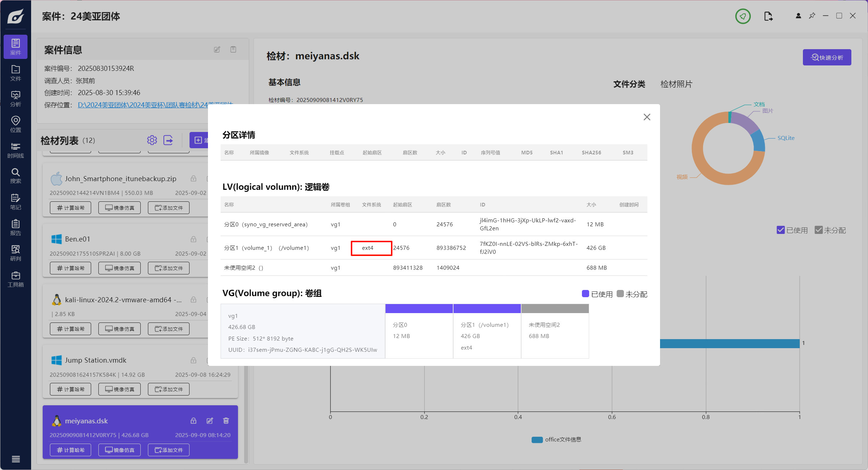Open the Location (位置) sidebar icon
Image resolution: width=868 pixels, height=470 pixels.
click(16, 124)
